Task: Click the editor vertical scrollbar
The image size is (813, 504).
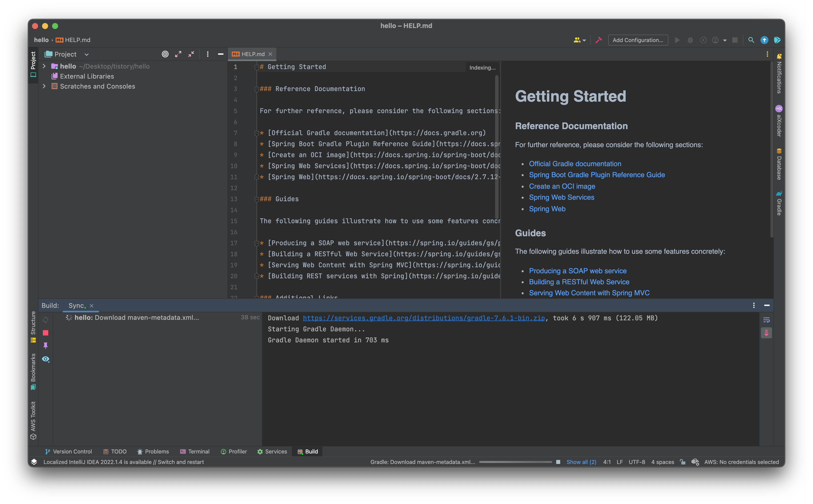Action: 497,147
